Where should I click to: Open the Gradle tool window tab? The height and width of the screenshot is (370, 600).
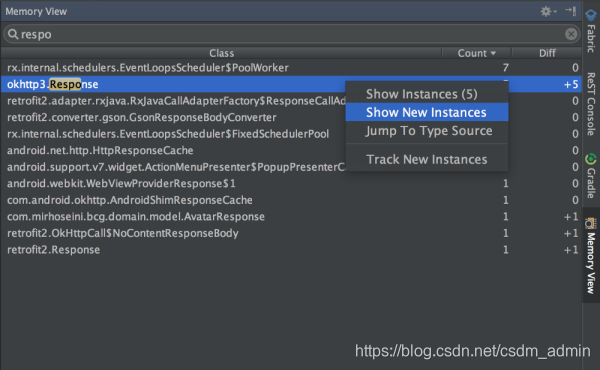[591, 176]
